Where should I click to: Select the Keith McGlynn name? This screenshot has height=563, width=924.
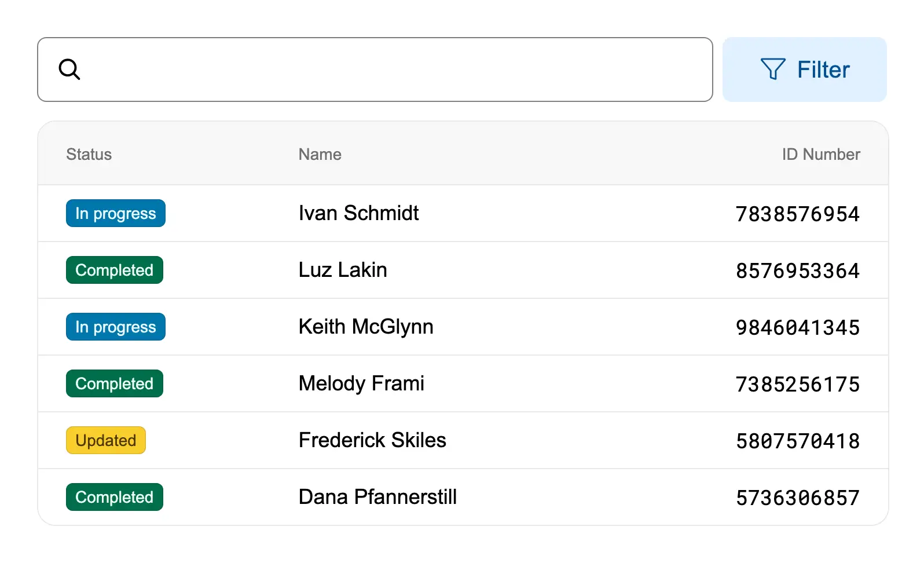click(366, 327)
